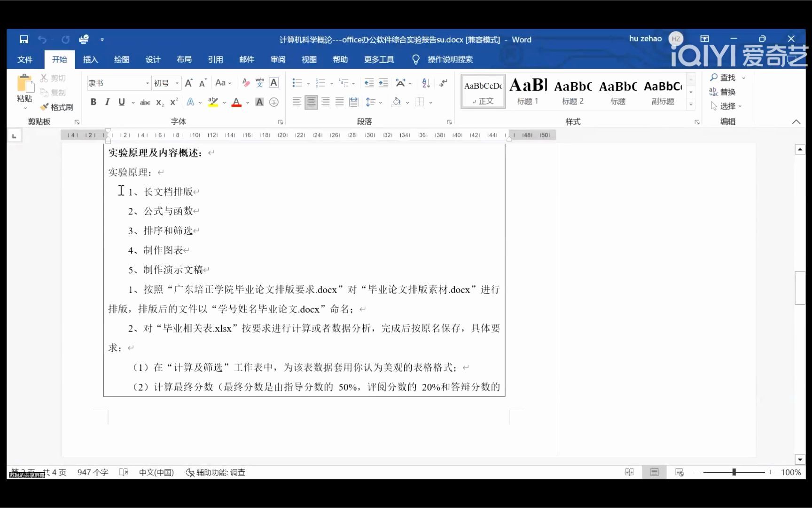Switch to the Design tab

tap(153, 60)
